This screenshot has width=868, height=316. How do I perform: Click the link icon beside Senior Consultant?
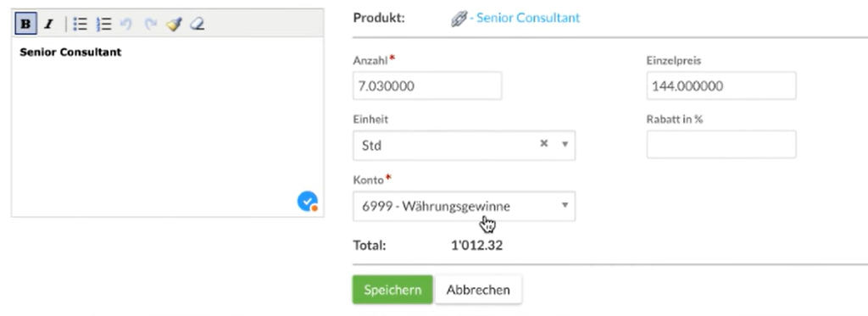459,19
